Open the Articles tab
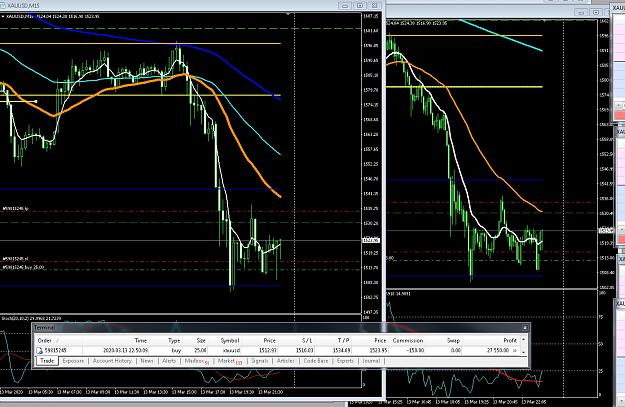The image size is (625, 407). pyautogui.click(x=285, y=361)
